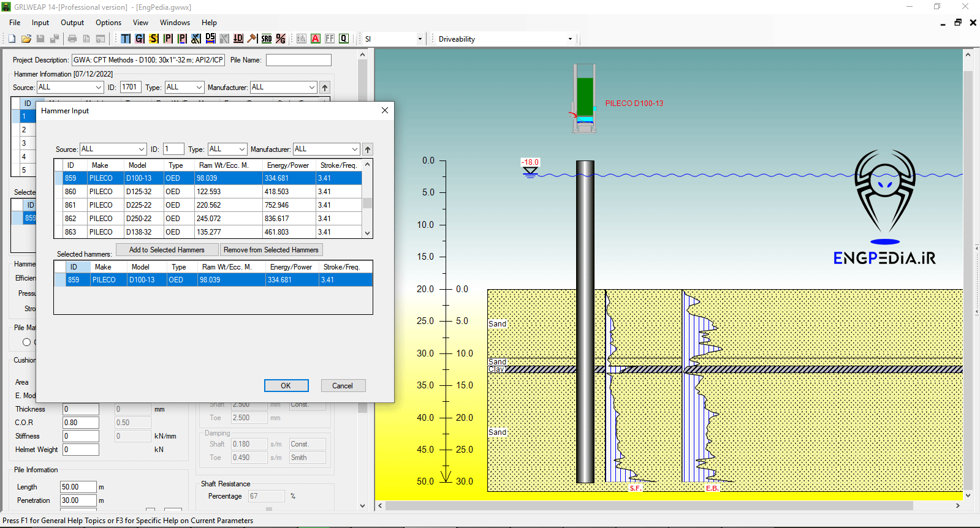Expand the SI units dropdown in toolbar

point(420,39)
